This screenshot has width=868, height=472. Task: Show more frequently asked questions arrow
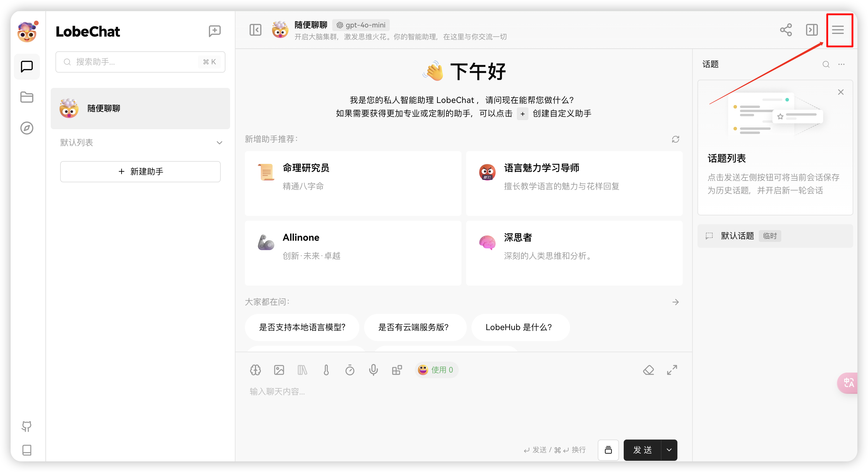(676, 302)
